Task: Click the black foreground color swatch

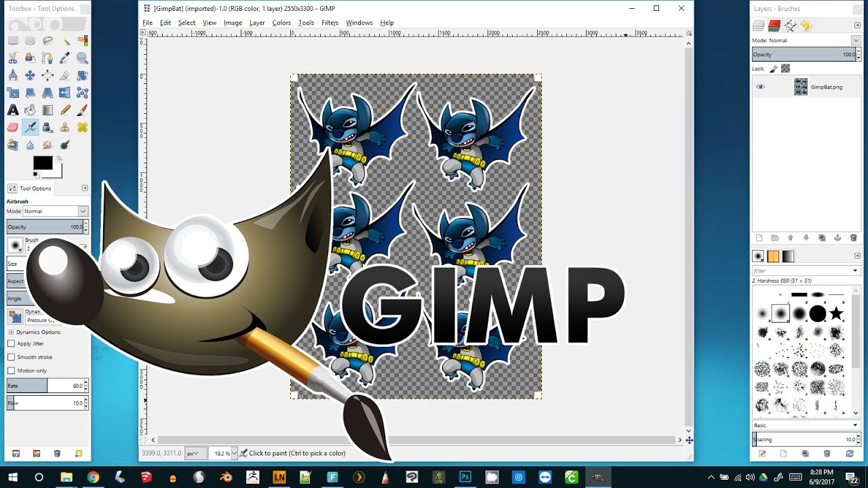Action: pyautogui.click(x=43, y=163)
